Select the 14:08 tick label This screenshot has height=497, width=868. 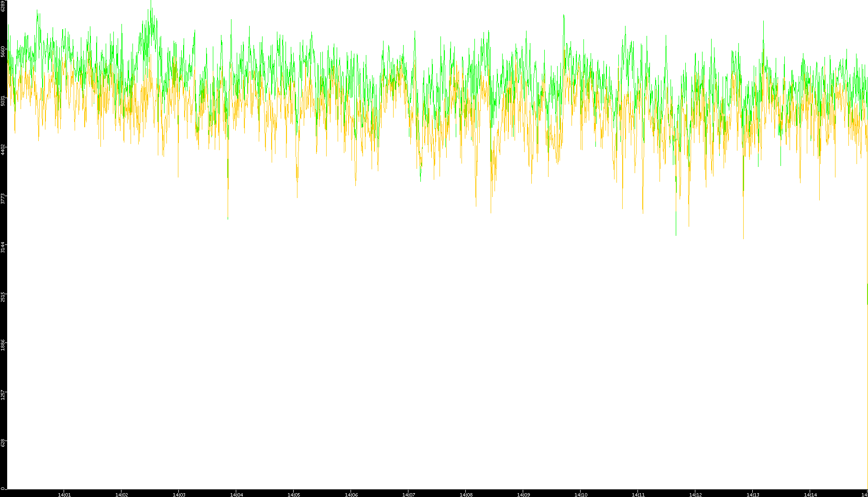(466, 494)
